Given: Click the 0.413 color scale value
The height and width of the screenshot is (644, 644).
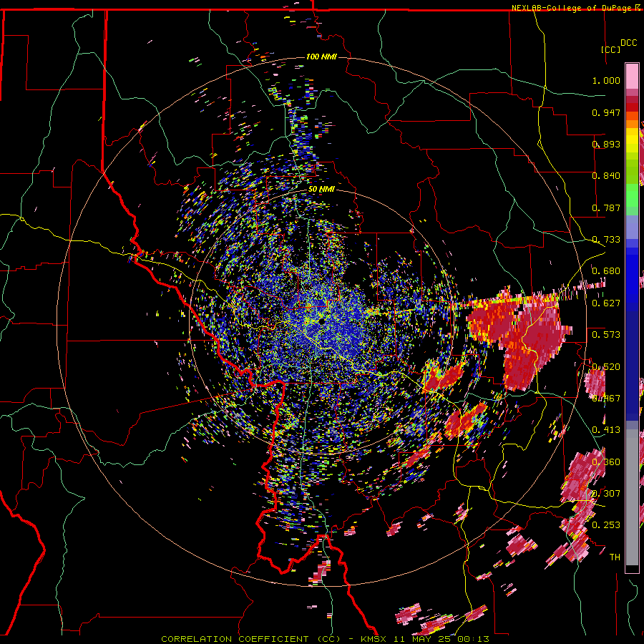Looking at the screenshot, I should pos(606,430).
